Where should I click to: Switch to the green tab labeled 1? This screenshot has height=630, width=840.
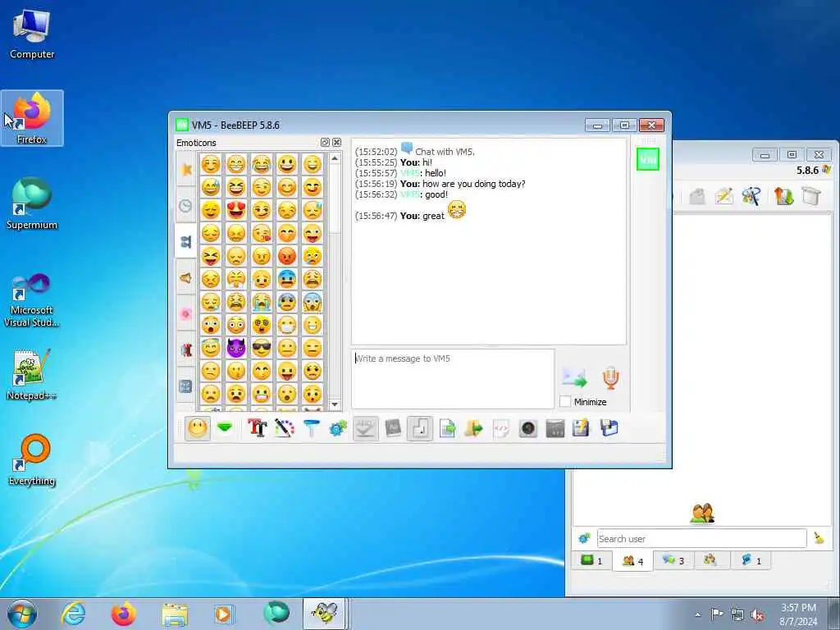[x=592, y=560]
